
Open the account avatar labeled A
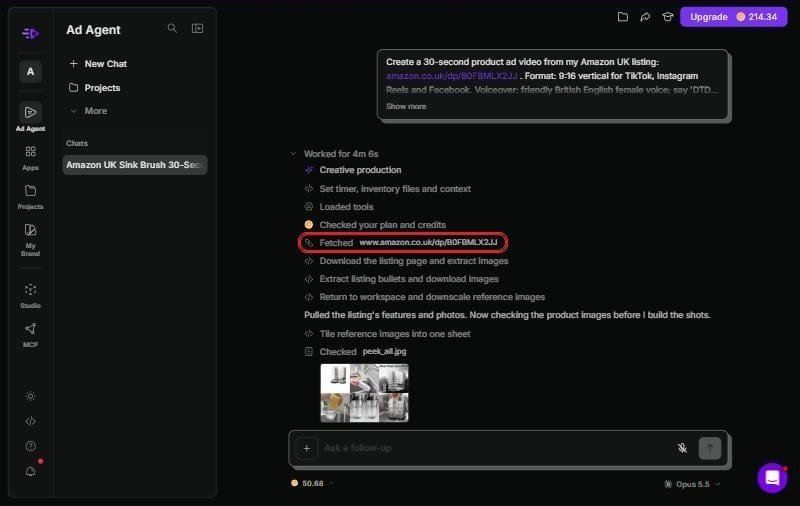[x=31, y=71]
